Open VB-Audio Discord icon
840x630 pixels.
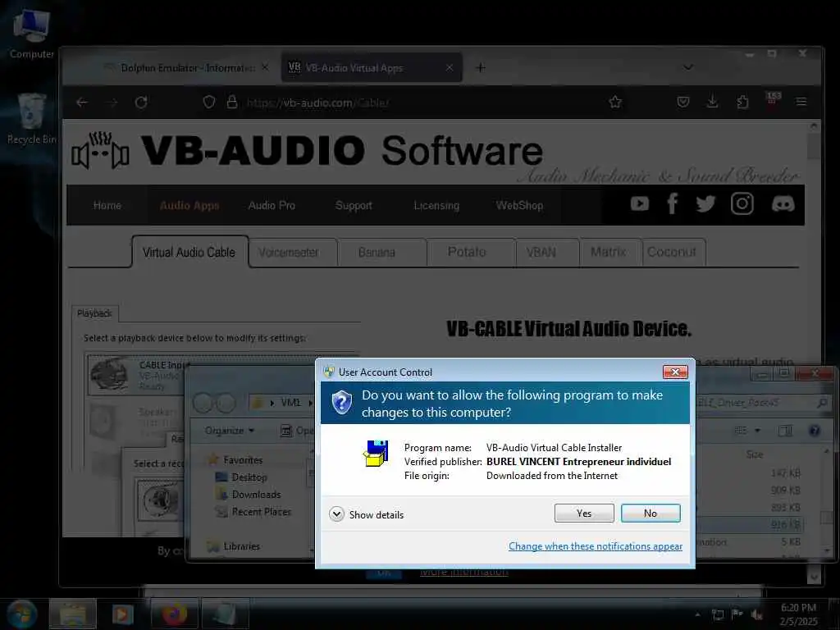783,203
